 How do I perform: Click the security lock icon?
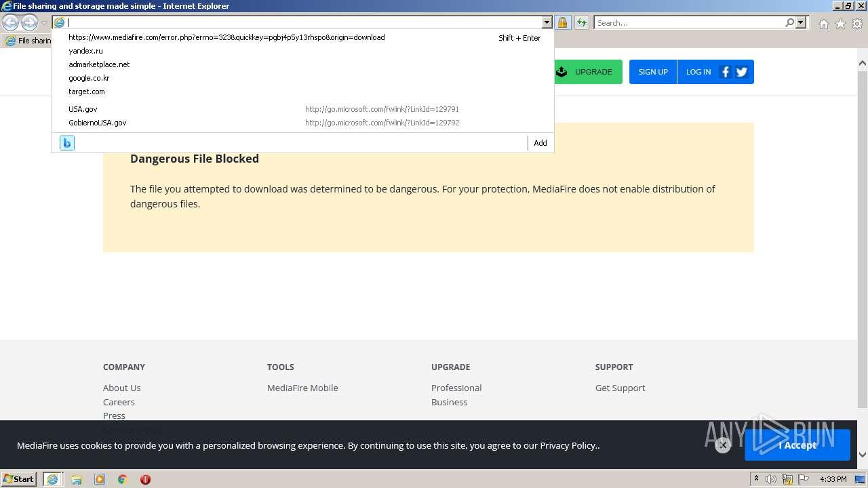pyautogui.click(x=563, y=23)
